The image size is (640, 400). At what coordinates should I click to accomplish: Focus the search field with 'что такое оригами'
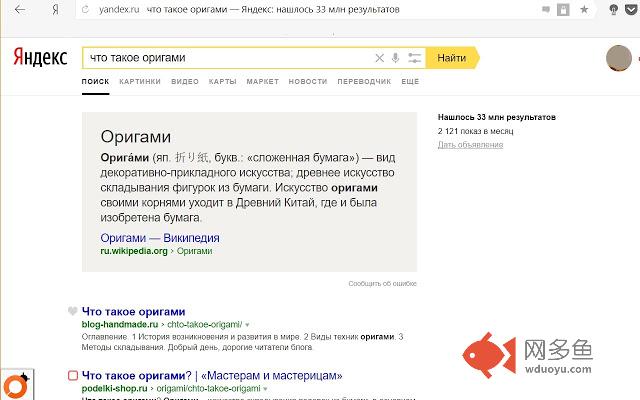coord(227,58)
